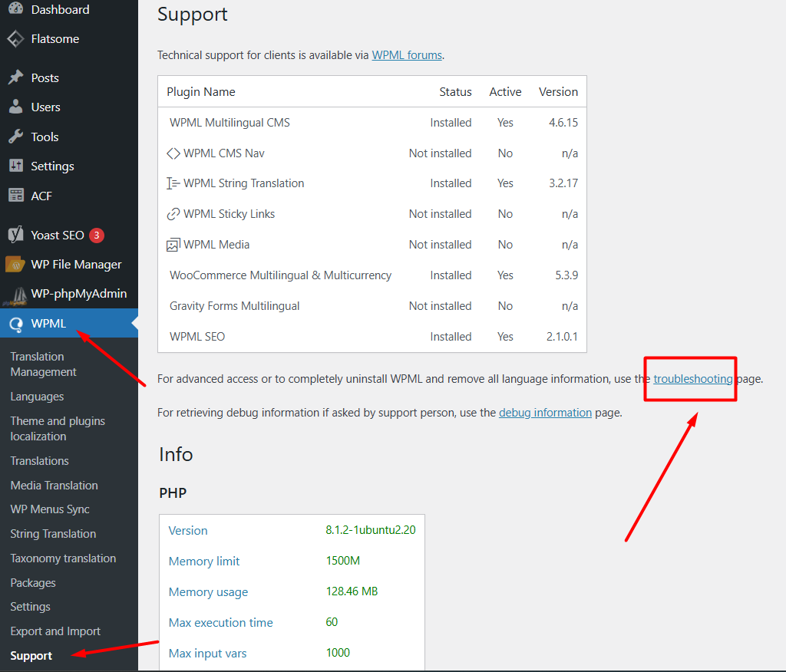Click Gravity Forms Multilingual row name

pos(234,305)
